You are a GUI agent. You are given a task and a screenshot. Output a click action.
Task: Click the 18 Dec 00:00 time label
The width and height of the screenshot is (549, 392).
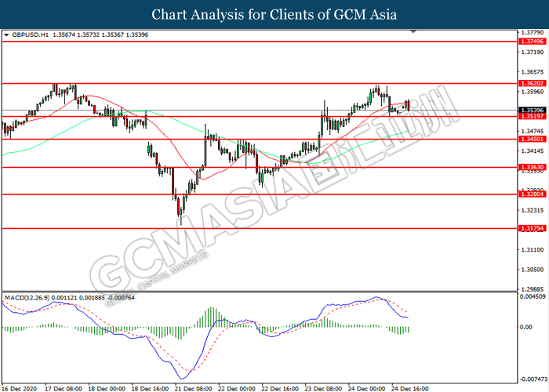(107, 389)
